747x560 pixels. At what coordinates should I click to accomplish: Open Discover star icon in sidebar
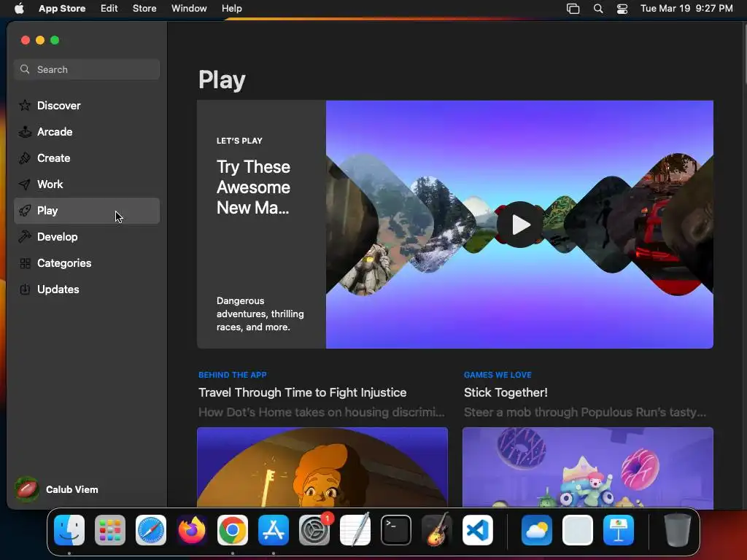click(x=25, y=105)
